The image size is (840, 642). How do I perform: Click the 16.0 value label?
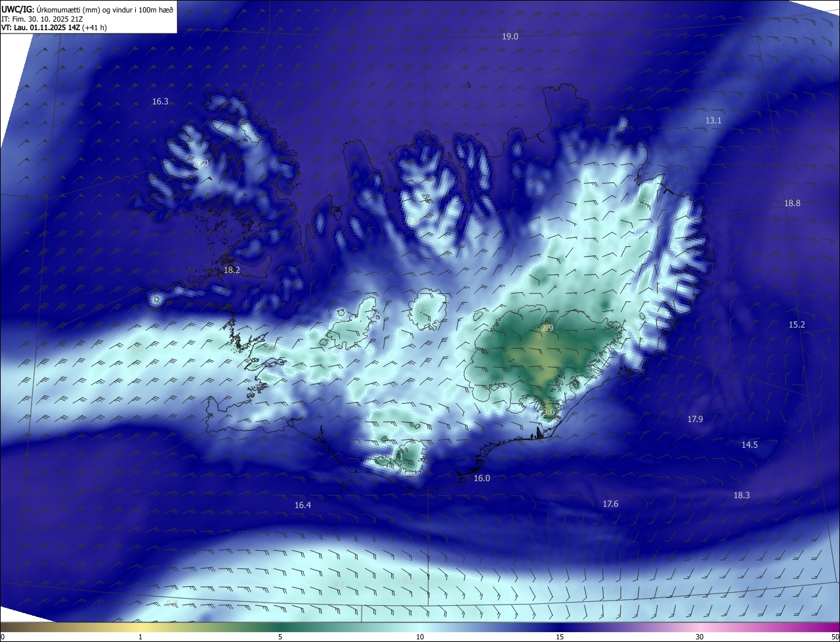coord(482,479)
